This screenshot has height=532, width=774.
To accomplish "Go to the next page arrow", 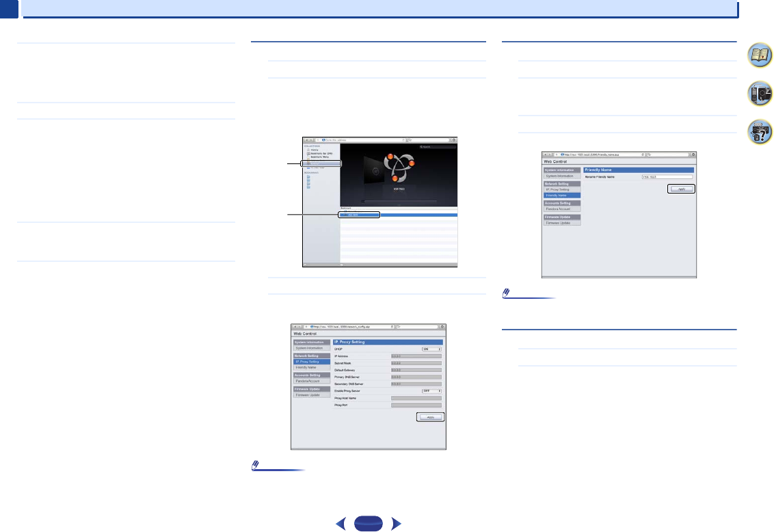I will tap(396, 523).
